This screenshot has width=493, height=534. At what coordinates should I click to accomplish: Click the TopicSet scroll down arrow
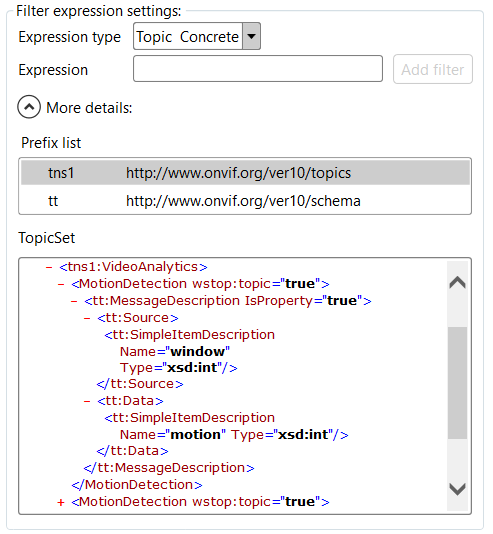[x=457, y=489]
